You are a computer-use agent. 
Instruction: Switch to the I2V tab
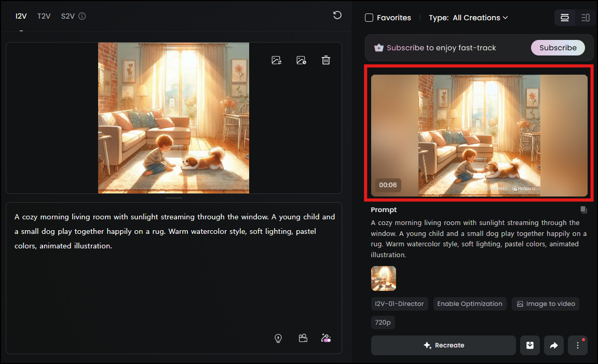pos(21,16)
